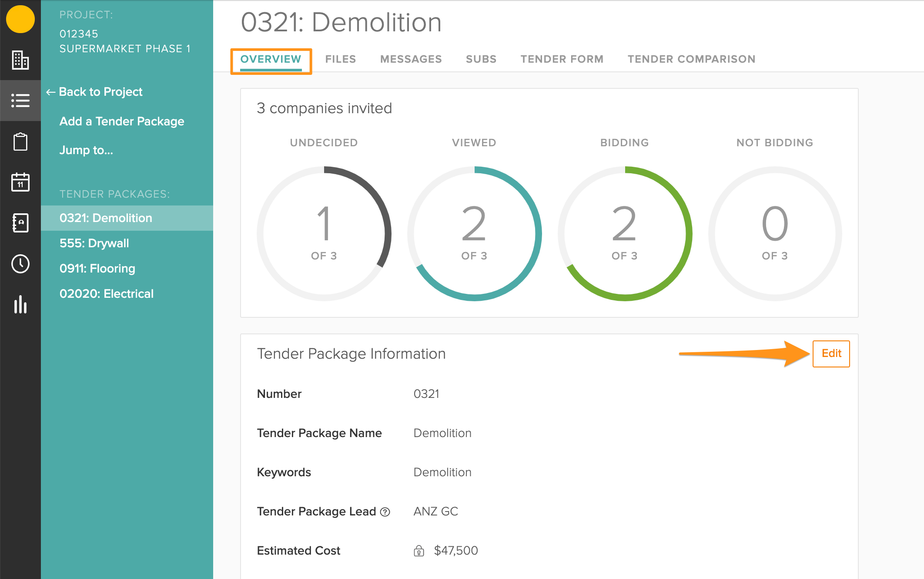Click the Tender Package Lead value ANZ GC
The width and height of the screenshot is (924, 579).
coord(436,512)
